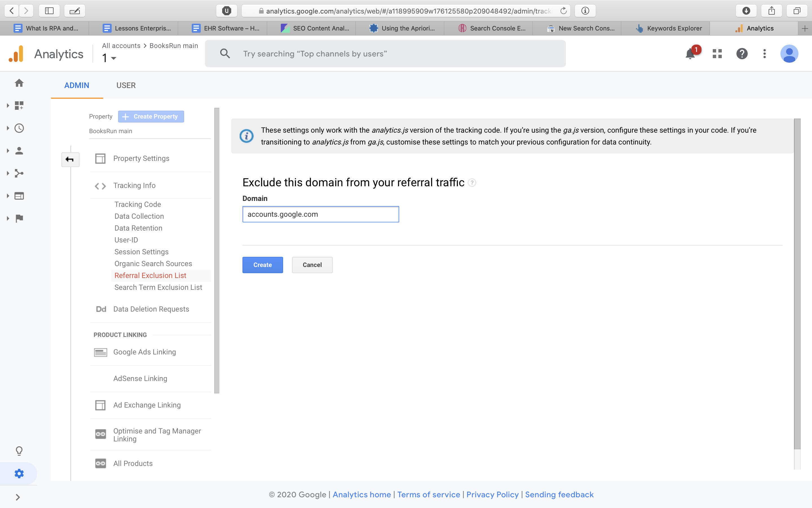Open Session Settings

[141, 252]
